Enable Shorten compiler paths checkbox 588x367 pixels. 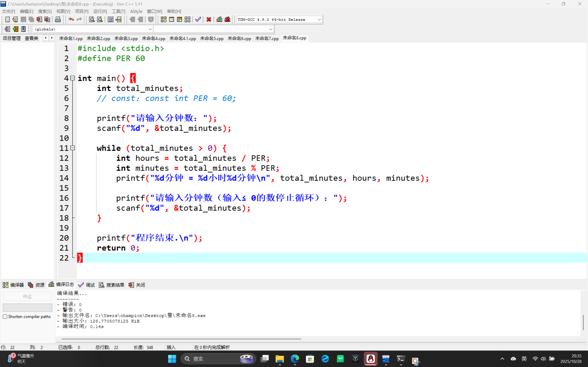click(x=5, y=317)
